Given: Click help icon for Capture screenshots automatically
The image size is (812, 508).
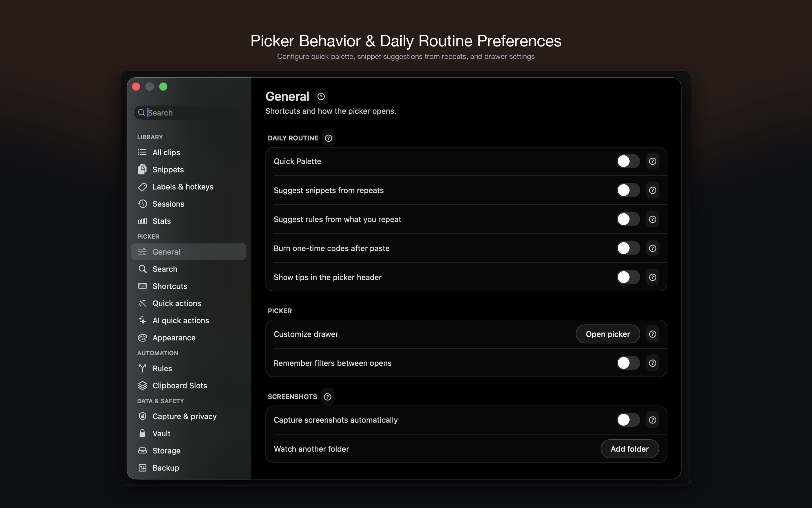Looking at the screenshot, I should click(652, 420).
